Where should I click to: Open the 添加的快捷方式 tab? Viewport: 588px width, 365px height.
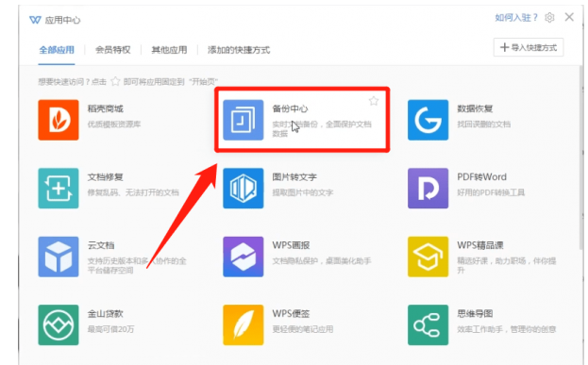(x=239, y=50)
